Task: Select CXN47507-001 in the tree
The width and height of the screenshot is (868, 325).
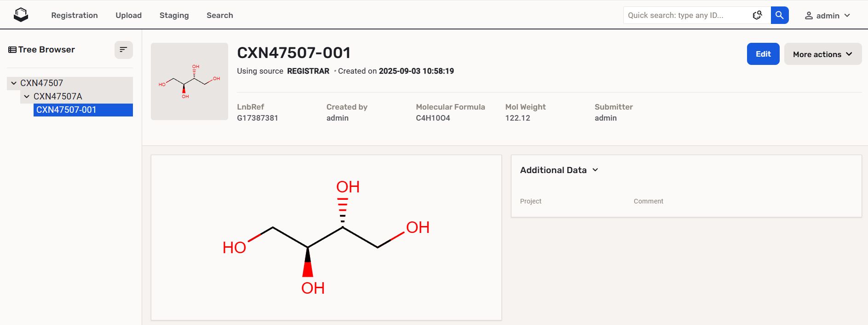Action: pyautogui.click(x=66, y=110)
